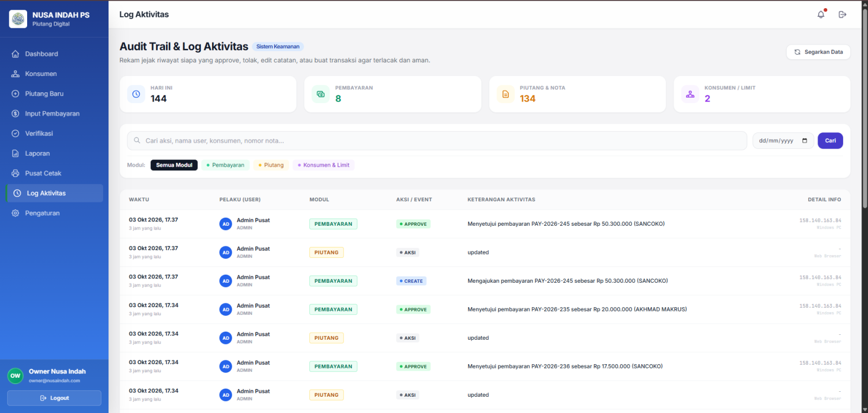Click the Logout button in the sidebar
The width and height of the screenshot is (868, 413).
click(x=54, y=398)
